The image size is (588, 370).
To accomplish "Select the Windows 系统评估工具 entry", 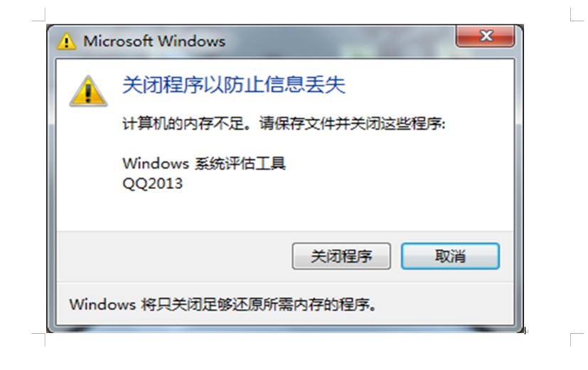I will point(203,163).
